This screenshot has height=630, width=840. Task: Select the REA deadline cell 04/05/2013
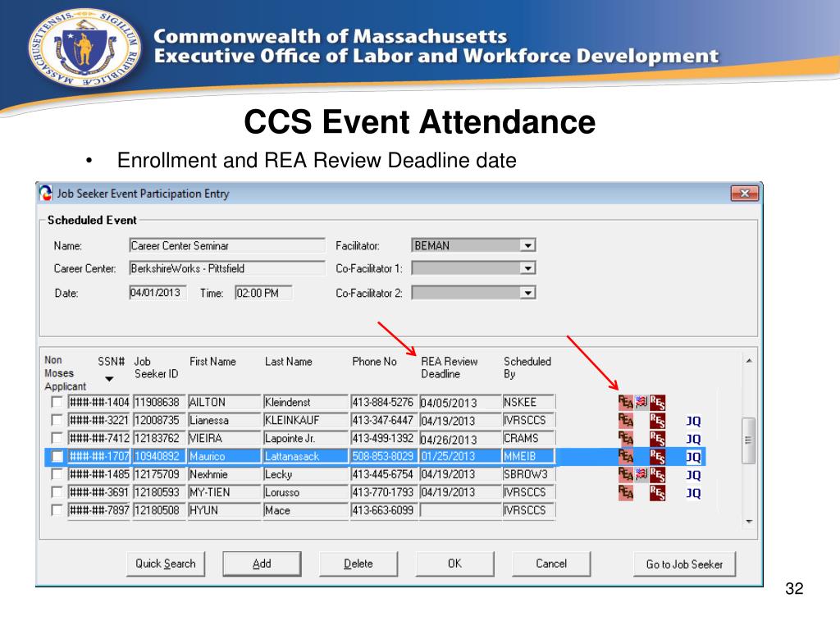[x=459, y=402]
